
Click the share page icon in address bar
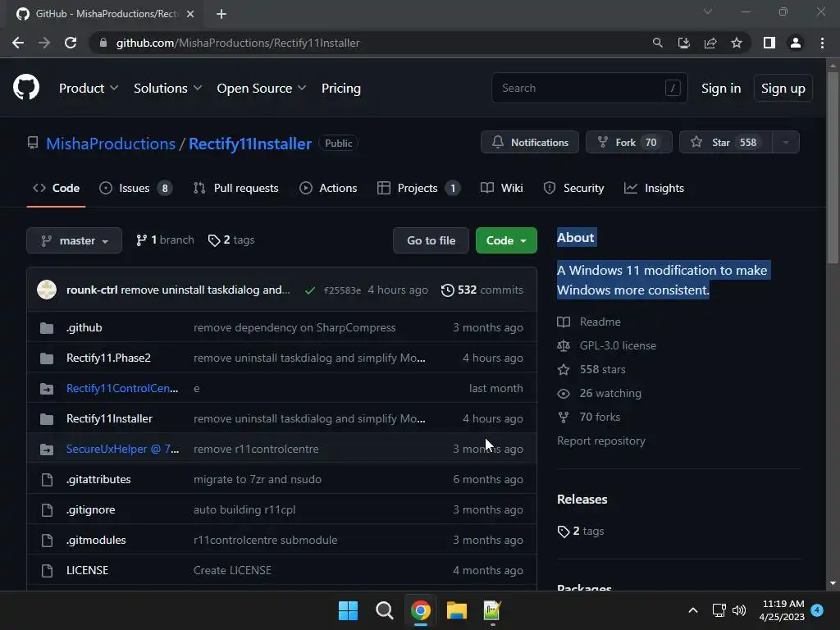pos(710,43)
